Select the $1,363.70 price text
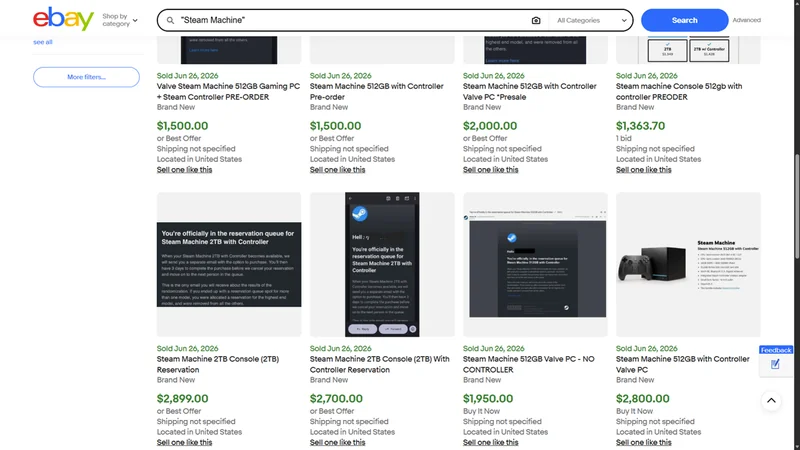The width and height of the screenshot is (800, 450). (x=640, y=126)
